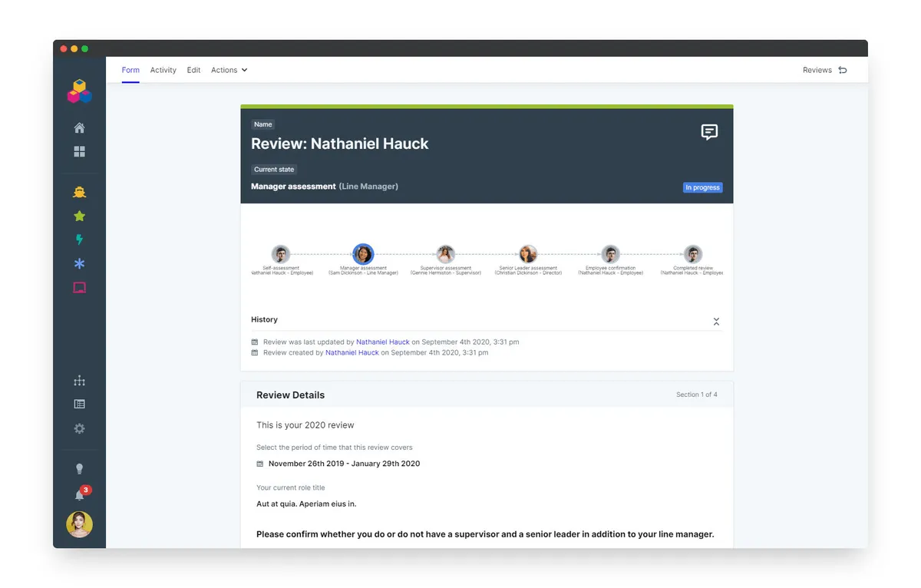Select the blue asterisk icon in sidebar
Image resolution: width=921 pixels, height=588 pixels.
point(79,264)
